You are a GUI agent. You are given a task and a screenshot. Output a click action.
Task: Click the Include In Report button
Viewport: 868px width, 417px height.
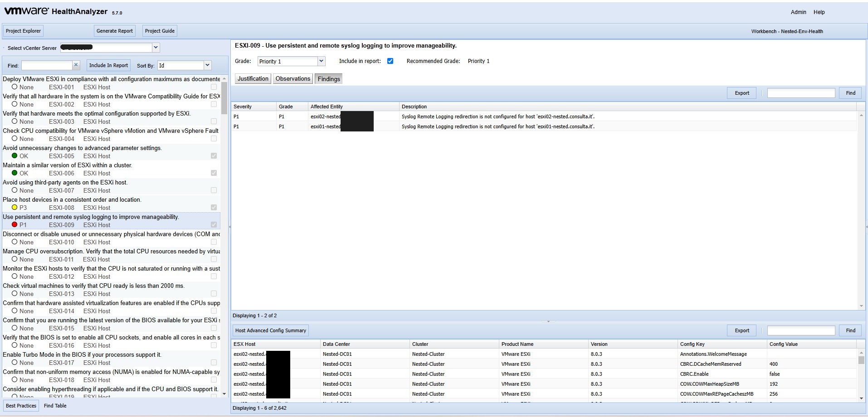[108, 65]
